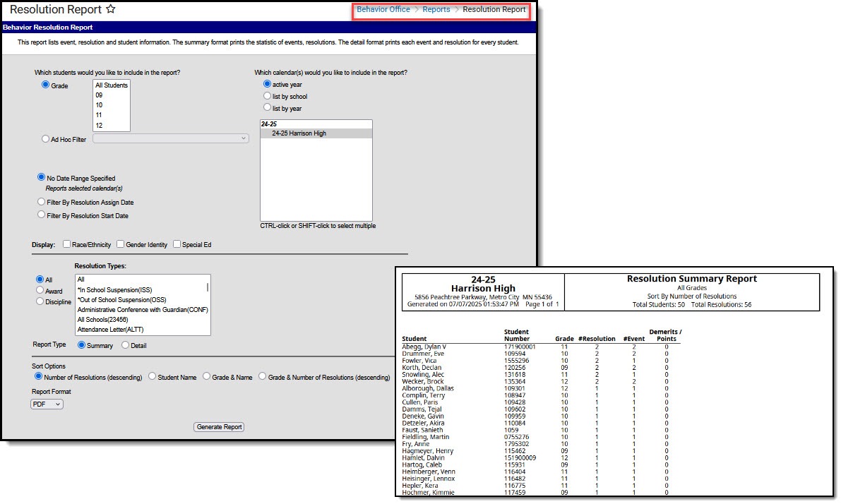Viewport: 841px width, 504px height.
Task: Enable Special Ed display checkbox
Action: pyautogui.click(x=177, y=244)
